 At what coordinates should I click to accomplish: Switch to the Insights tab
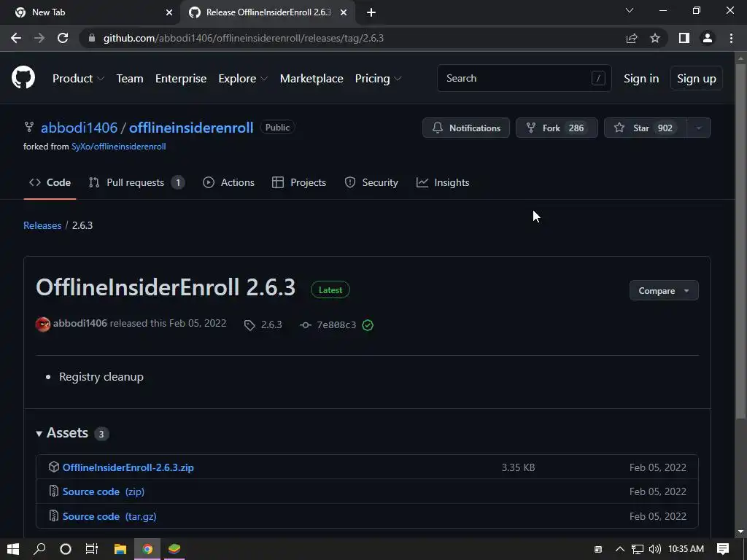pyautogui.click(x=443, y=182)
